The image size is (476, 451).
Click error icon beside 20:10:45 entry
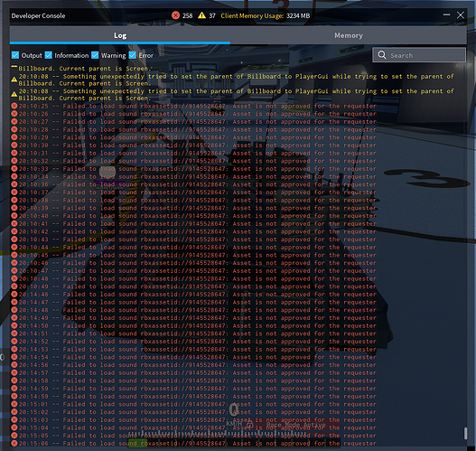(x=14, y=255)
